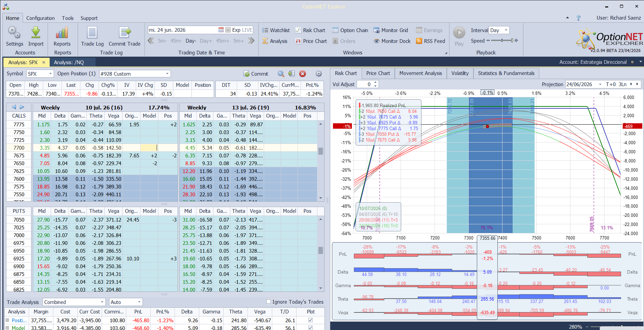644x330 pixels.
Task: Jump back with the double-left arrows
Action: (151, 41)
